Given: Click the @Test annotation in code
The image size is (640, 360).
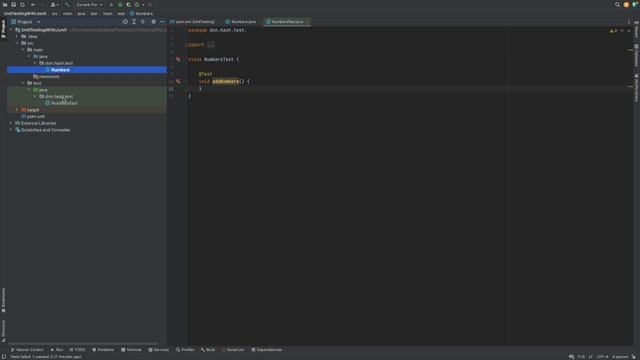Looking at the screenshot, I should [205, 74].
